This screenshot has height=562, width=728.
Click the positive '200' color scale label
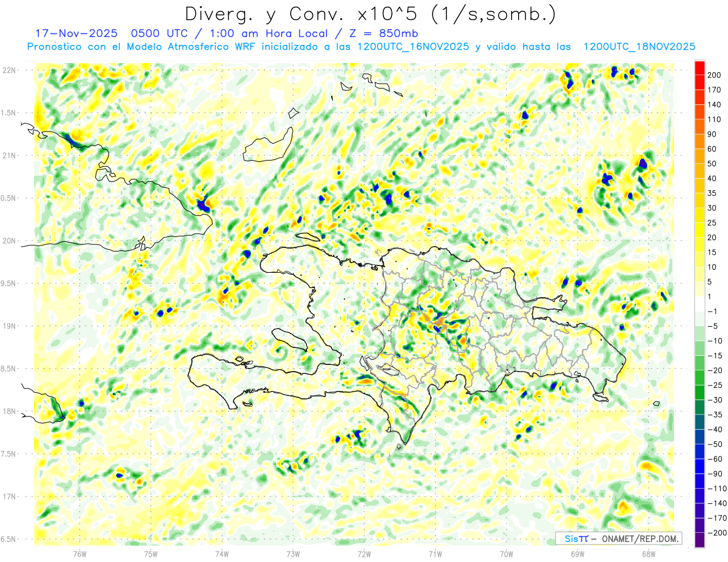point(715,75)
